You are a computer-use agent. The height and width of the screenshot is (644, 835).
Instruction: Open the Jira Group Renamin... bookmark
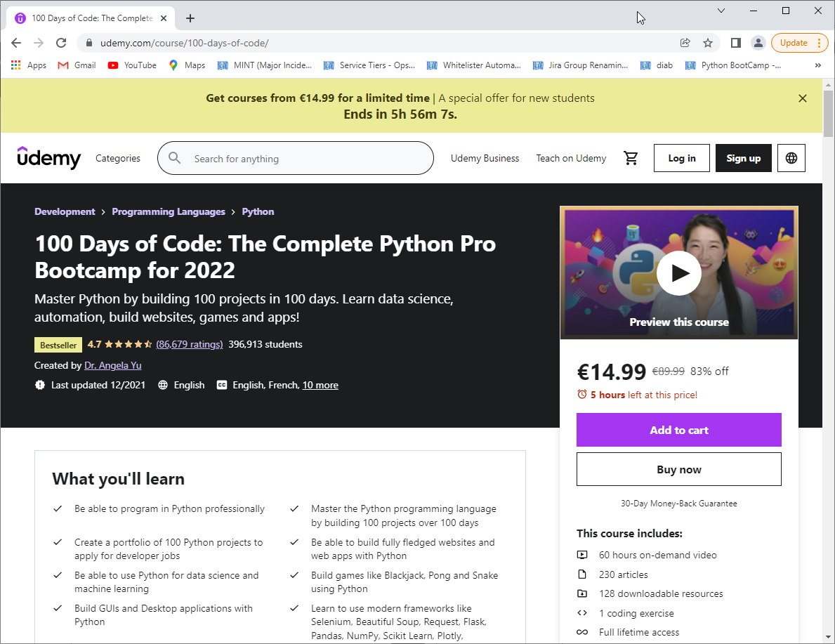581,65
